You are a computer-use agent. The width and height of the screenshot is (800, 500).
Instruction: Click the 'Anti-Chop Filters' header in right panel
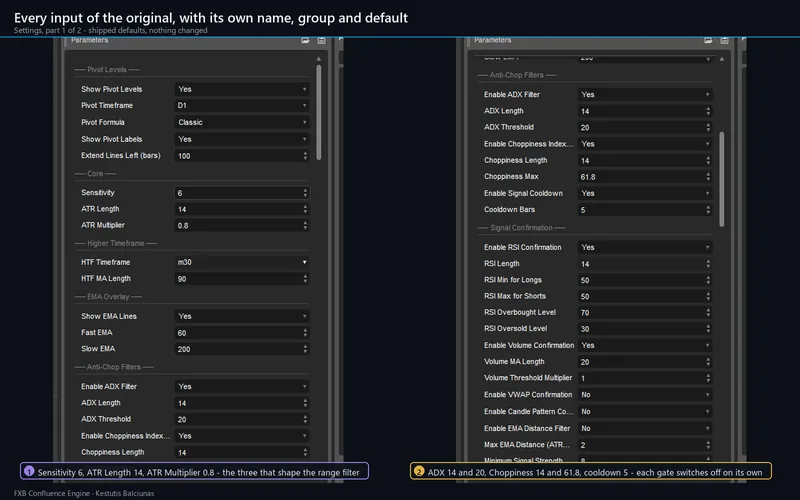[517, 76]
